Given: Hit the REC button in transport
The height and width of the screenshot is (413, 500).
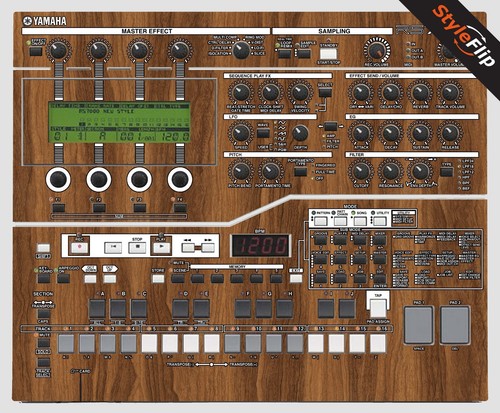Looking at the screenshot, I should tap(80, 247).
